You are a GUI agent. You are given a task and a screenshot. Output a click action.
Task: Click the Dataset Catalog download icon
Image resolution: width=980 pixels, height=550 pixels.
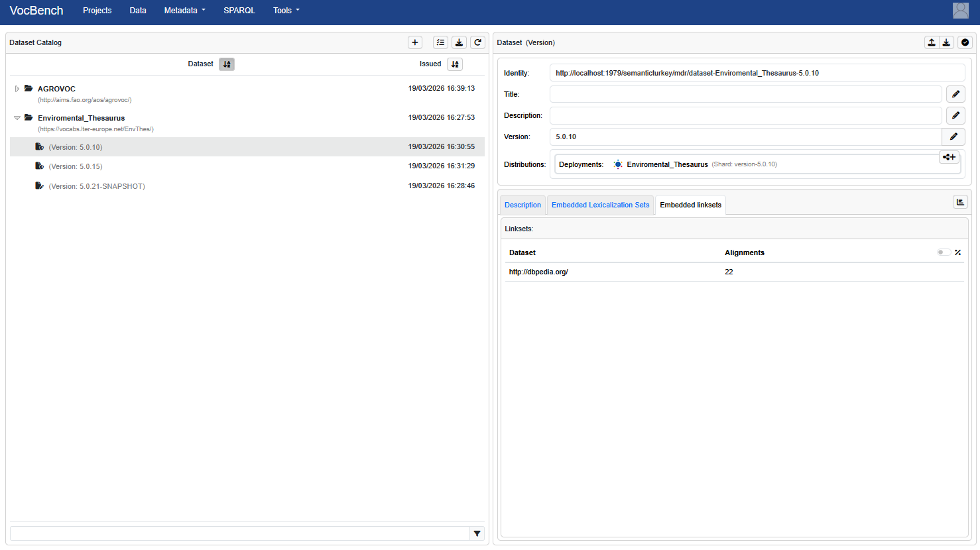click(x=459, y=42)
